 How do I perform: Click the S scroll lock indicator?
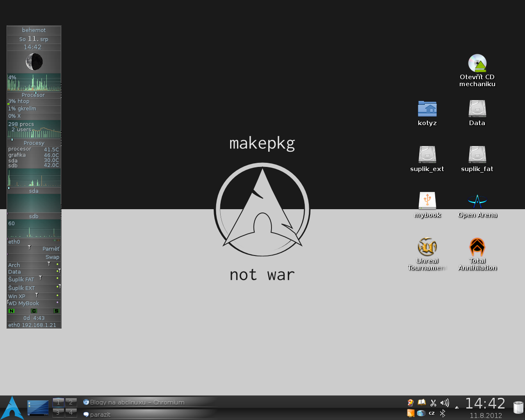point(57,311)
